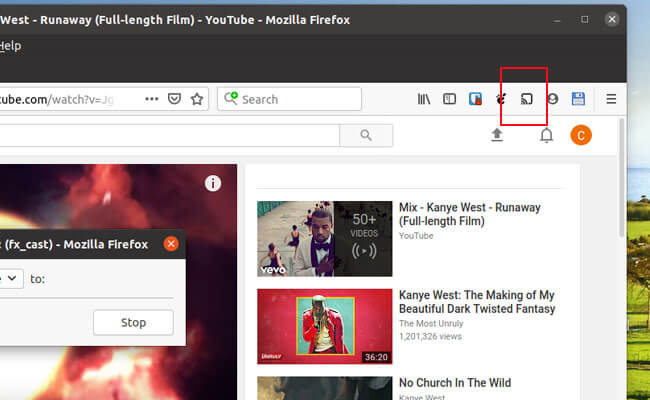Open 'Kanye West: The Making of My' title

477,302
